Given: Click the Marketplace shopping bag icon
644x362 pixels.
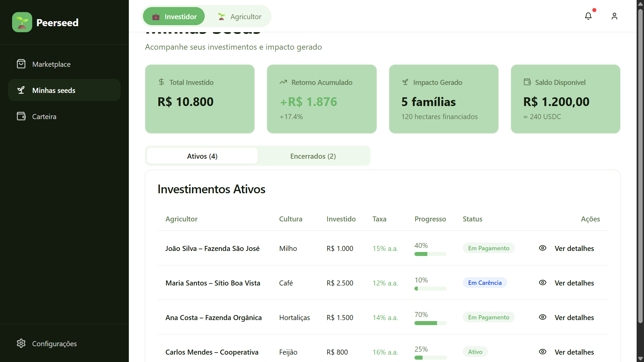Looking at the screenshot, I should pos(21,64).
